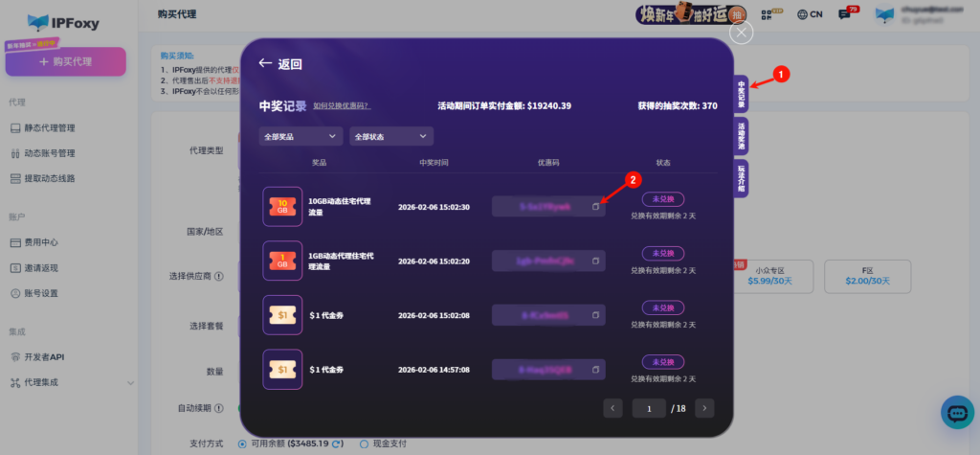Click the page number input field
The height and width of the screenshot is (455, 980).
pyautogui.click(x=649, y=408)
